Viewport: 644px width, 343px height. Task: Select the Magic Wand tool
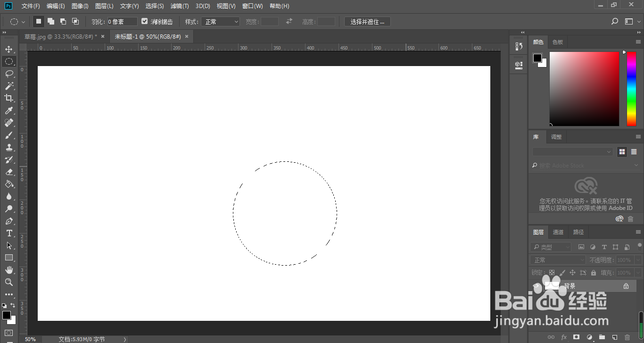(x=9, y=86)
